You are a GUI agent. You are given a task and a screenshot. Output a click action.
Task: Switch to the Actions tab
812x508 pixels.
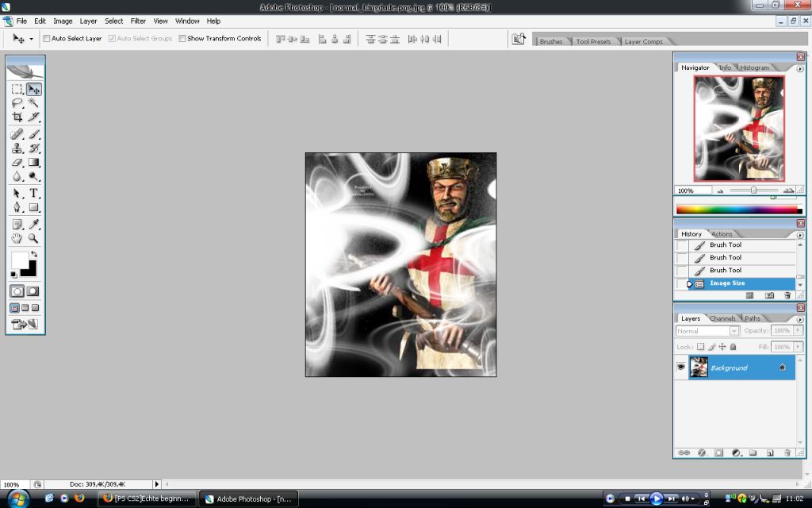click(722, 234)
